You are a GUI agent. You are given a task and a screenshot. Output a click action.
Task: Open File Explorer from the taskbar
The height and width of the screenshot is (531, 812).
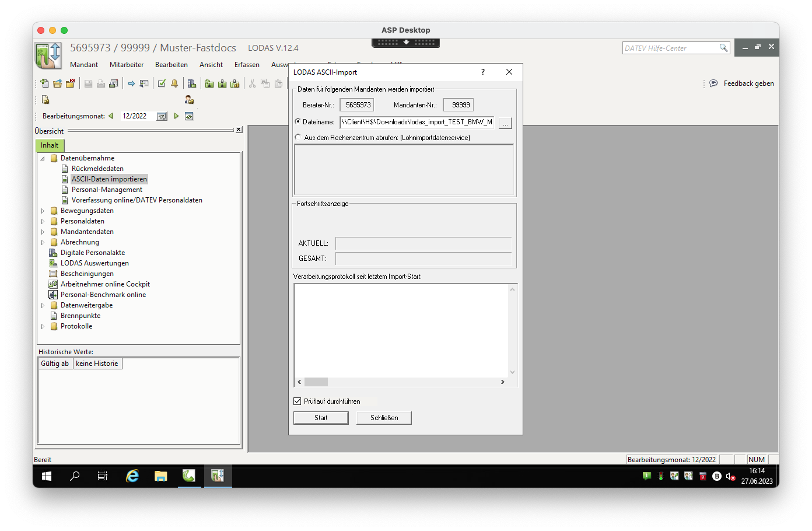pos(161,476)
